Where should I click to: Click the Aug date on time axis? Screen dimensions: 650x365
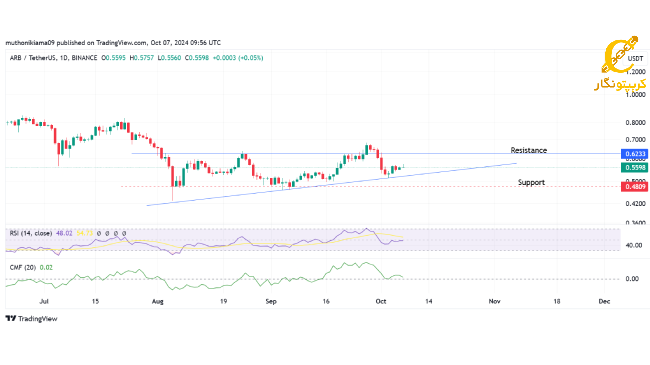158,302
